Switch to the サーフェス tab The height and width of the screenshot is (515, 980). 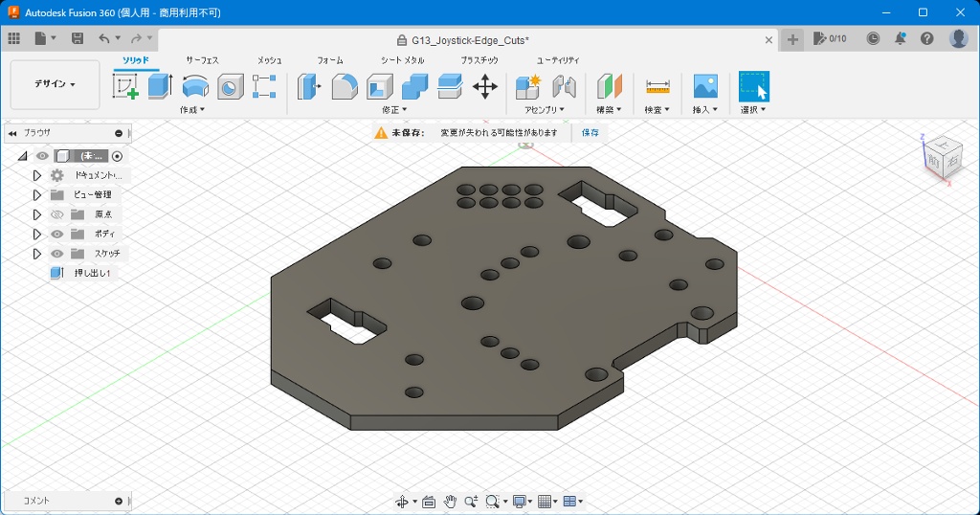202,60
